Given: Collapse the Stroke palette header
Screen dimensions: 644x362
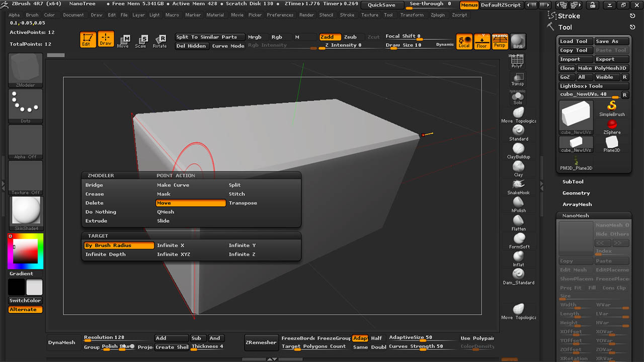Looking at the screenshot, I should click(x=569, y=16).
